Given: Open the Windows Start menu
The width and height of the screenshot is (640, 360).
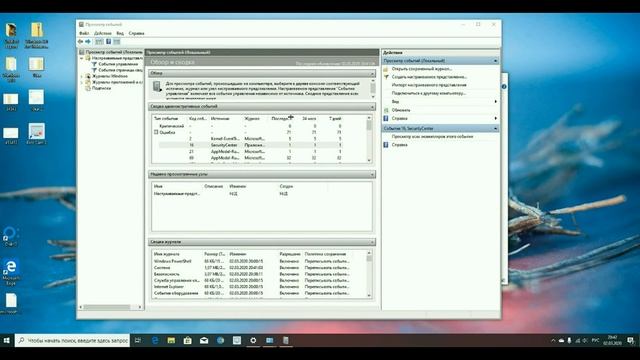Looking at the screenshot, I should click(7, 340).
